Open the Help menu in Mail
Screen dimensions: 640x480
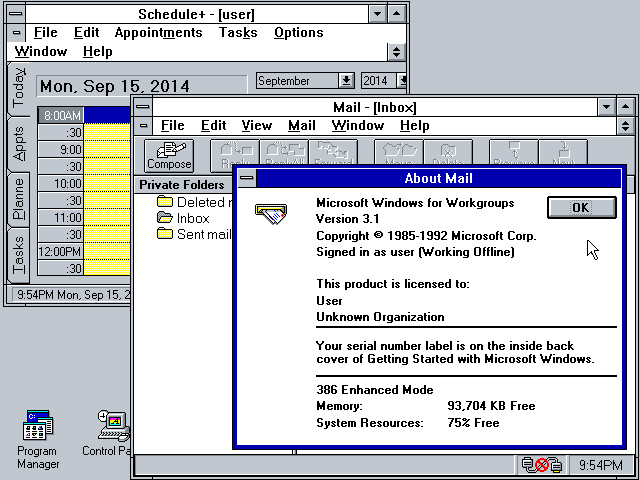[x=414, y=126]
